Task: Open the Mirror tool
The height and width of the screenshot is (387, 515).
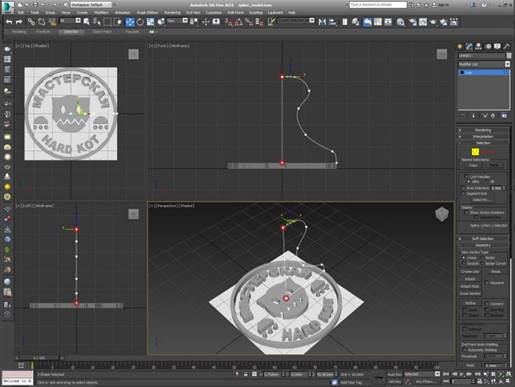Action: coord(322,22)
